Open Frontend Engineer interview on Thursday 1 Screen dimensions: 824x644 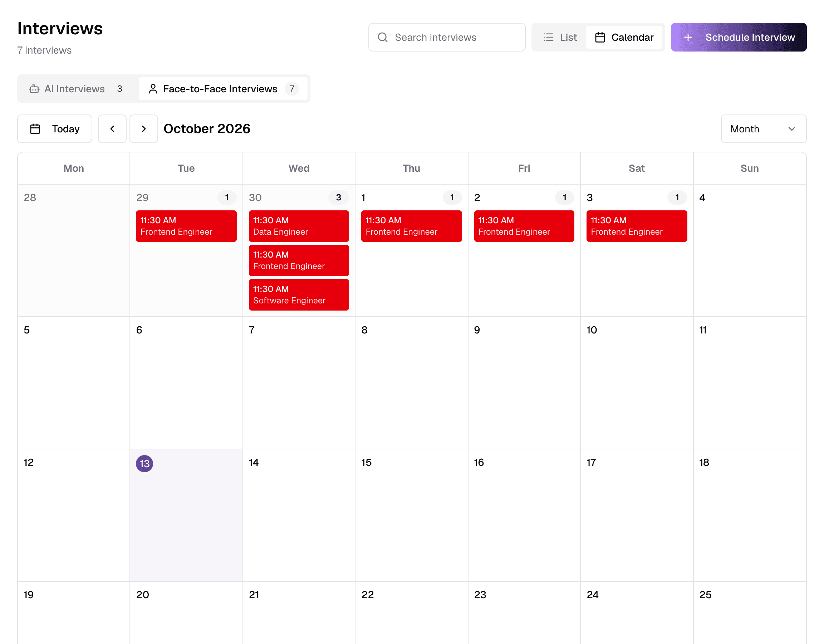tap(411, 226)
